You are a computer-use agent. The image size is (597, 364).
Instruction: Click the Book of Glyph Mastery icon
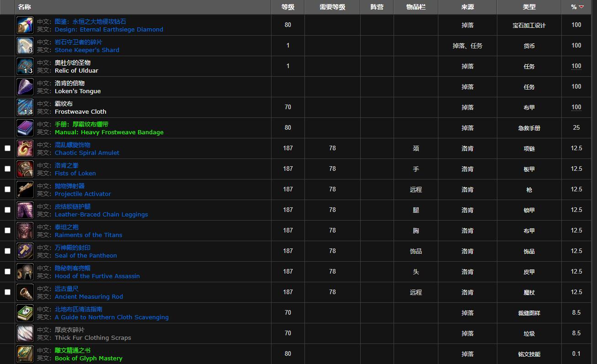(25, 354)
